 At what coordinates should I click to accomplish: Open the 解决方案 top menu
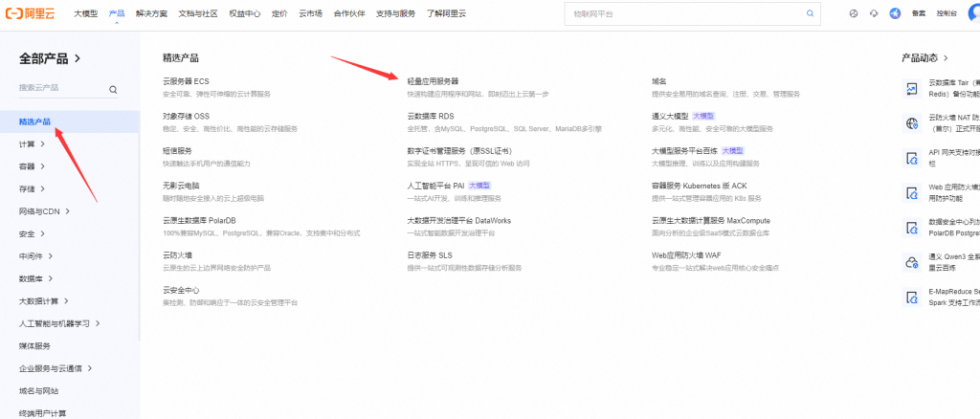151,13
